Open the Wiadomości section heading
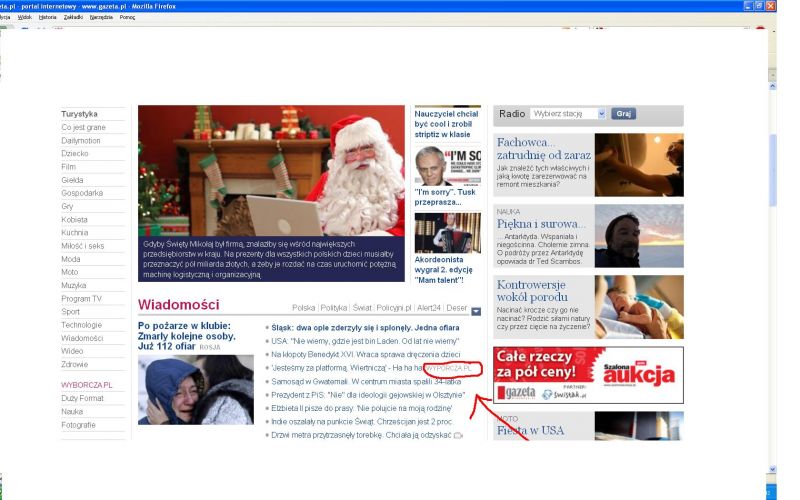Viewport: 800px width, 500px height. pos(179,305)
